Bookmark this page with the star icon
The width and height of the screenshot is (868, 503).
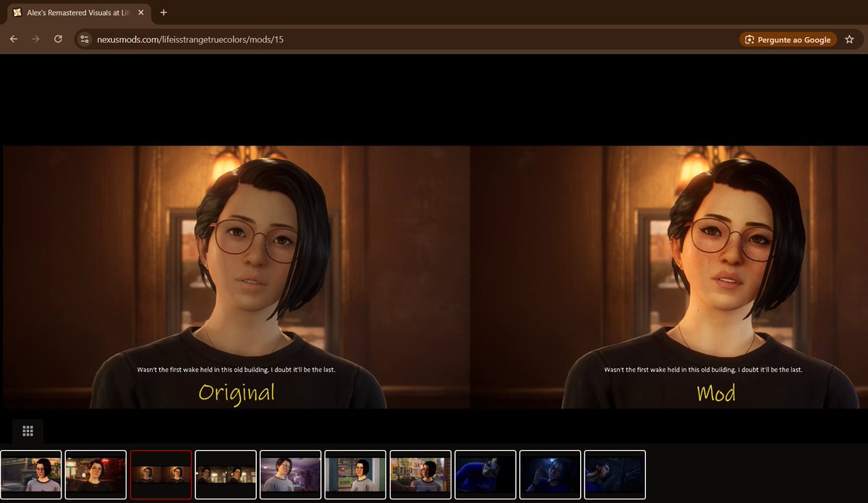coord(849,39)
